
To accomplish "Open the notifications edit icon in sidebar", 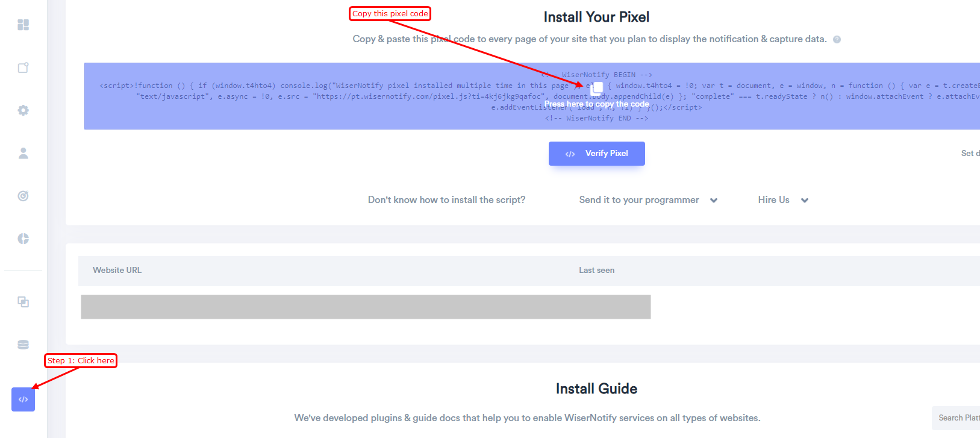I will [x=23, y=67].
